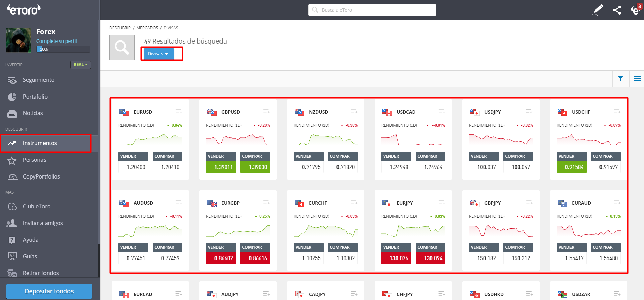The image size is (644, 300).
Task: Click VENDER 1.20400 on EURUSD
Action: [x=133, y=162]
